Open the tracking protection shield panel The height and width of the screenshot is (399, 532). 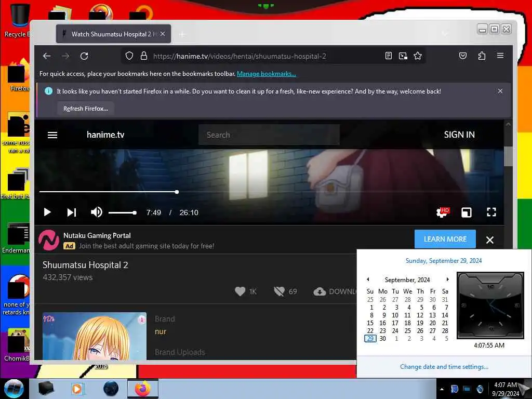pyautogui.click(x=129, y=56)
